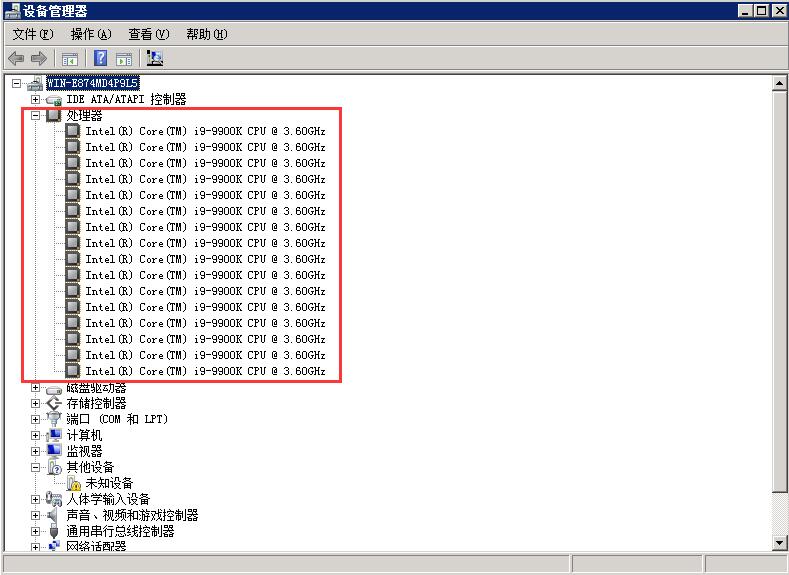Go forward with the right arrow toolbar icon
789x575 pixels.
click(x=39, y=59)
